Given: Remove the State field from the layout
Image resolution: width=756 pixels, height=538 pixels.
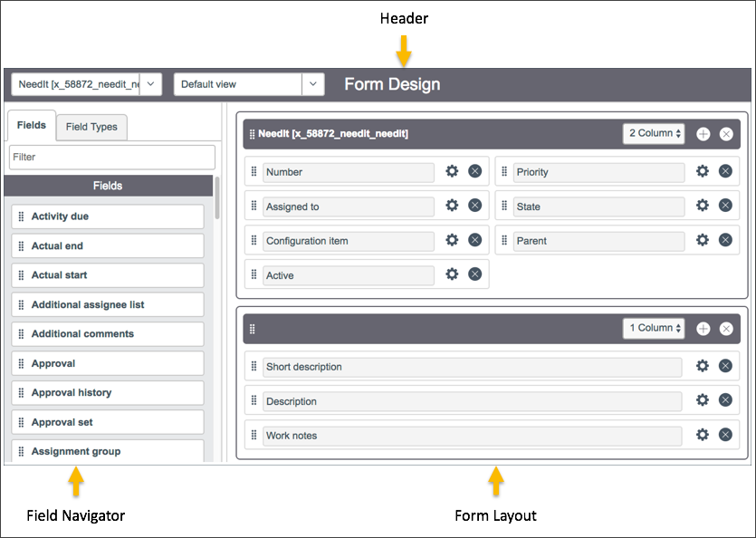Looking at the screenshot, I should 724,206.
